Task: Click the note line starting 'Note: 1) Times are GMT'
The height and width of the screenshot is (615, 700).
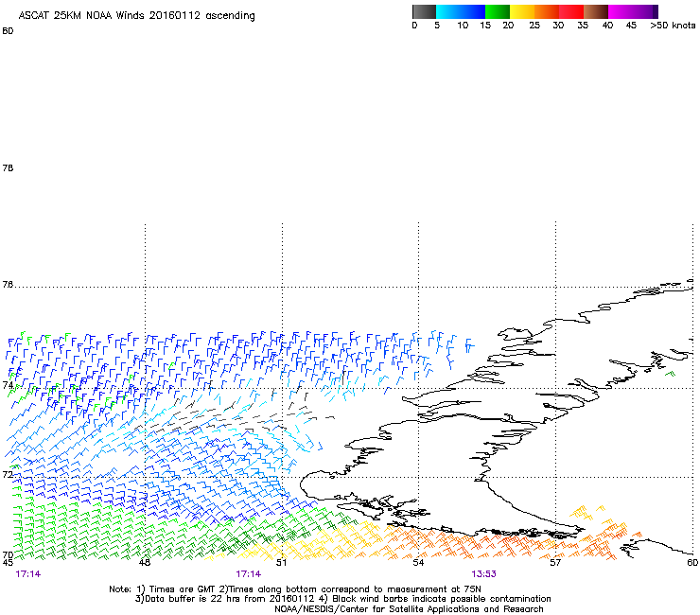Action: [x=295, y=589]
